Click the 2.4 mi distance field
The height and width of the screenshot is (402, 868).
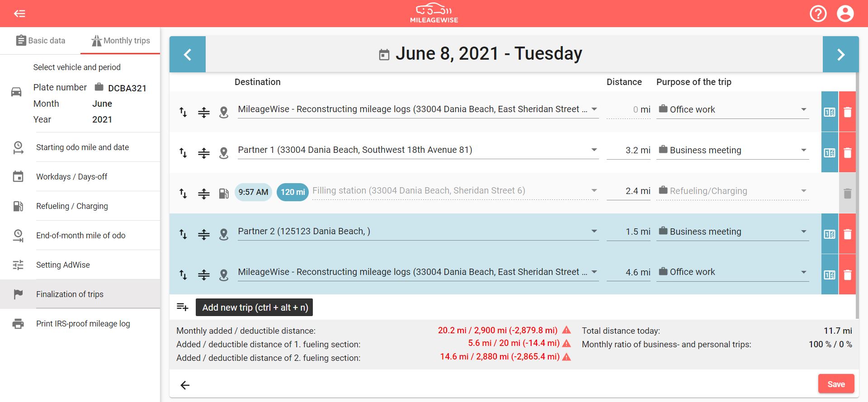tap(628, 191)
